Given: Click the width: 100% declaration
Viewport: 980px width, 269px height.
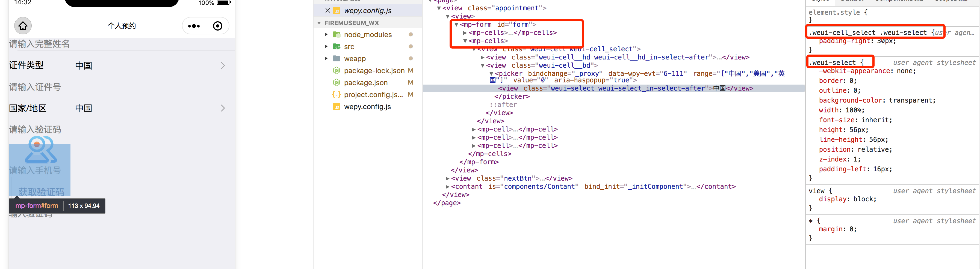Looking at the screenshot, I should [842, 110].
